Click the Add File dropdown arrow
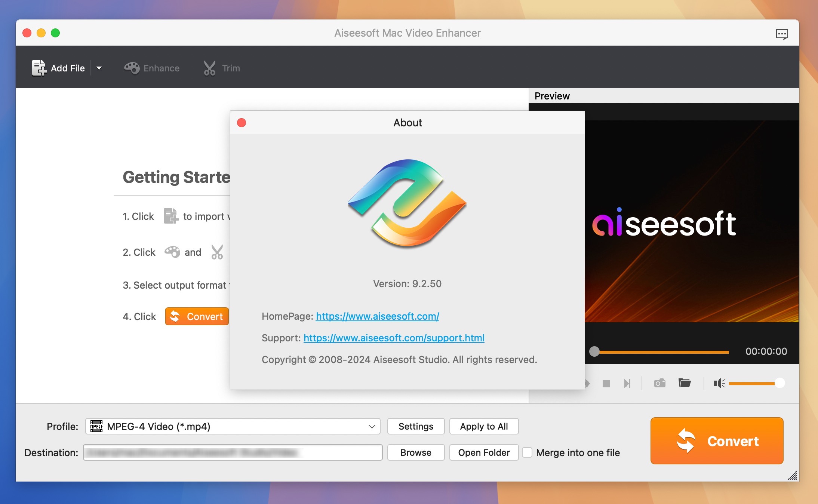818x504 pixels. click(x=100, y=68)
